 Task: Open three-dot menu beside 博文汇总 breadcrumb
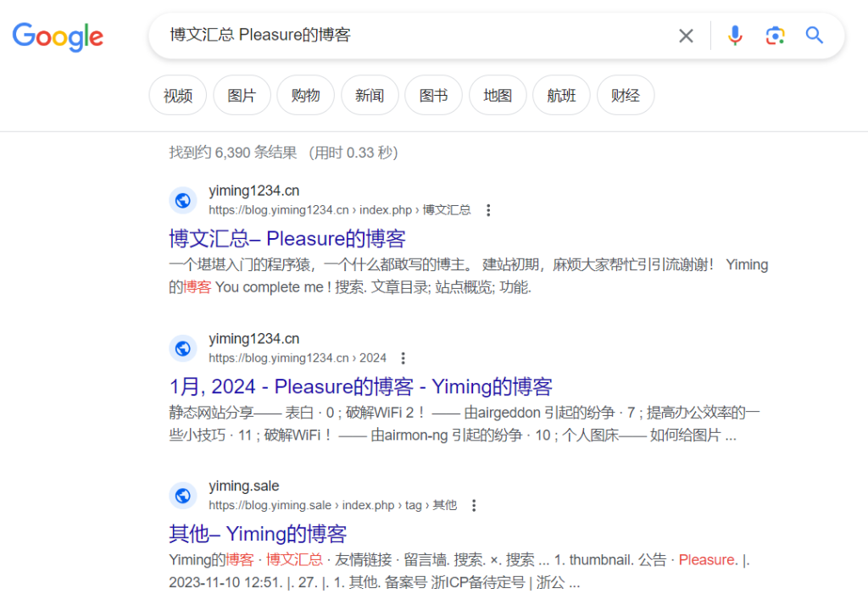[x=488, y=210]
